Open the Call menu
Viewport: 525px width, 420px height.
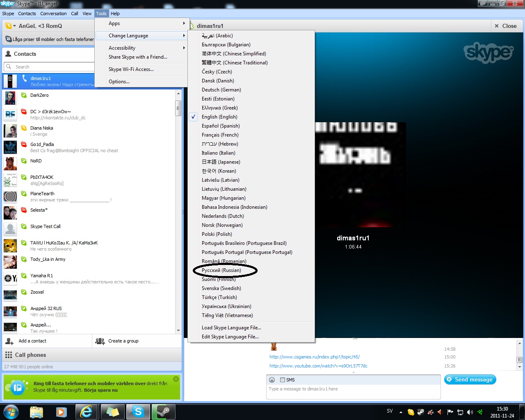point(74,14)
